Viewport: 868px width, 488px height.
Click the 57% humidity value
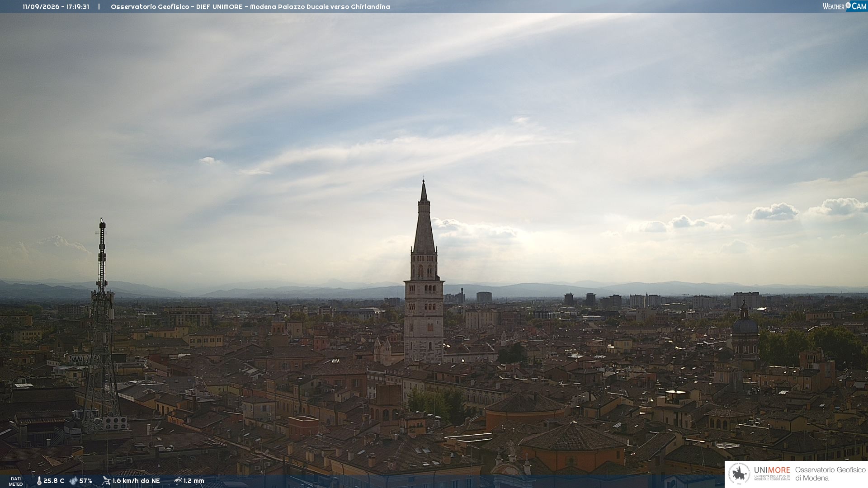click(x=86, y=481)
